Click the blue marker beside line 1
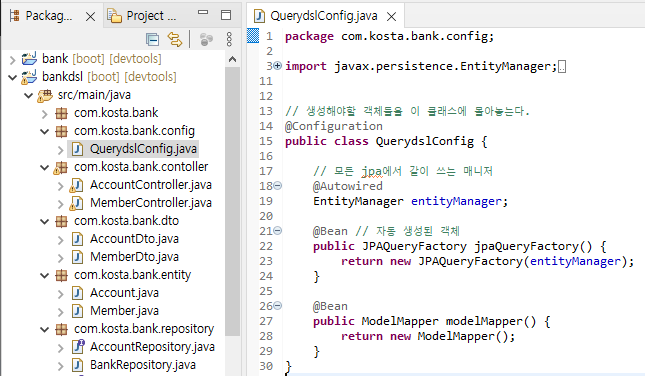This screenshot has width=645, height=376. tap(253, 36)
